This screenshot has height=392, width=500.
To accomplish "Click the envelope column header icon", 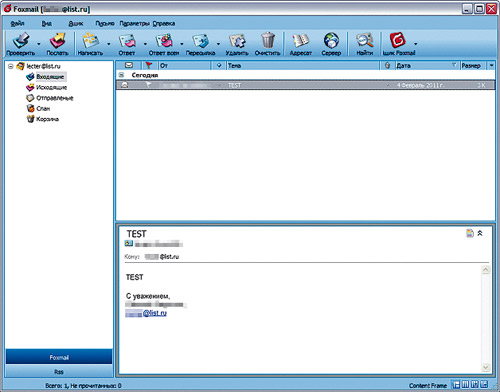I will (x=129, y=65).
